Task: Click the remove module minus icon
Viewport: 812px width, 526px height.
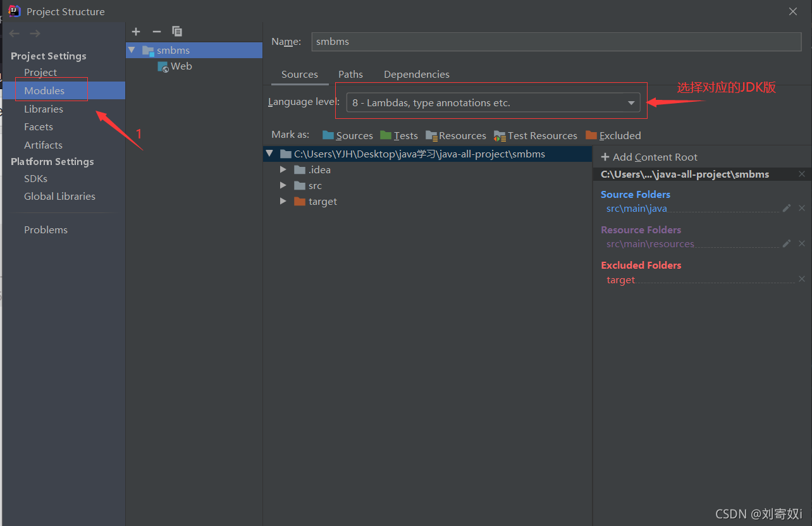Action: (x=157, y=32)
